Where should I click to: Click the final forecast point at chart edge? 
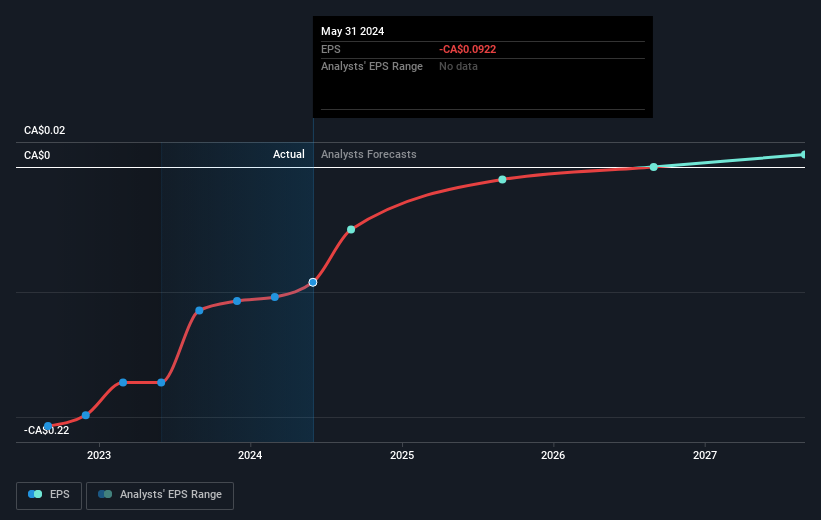[804, 154]
